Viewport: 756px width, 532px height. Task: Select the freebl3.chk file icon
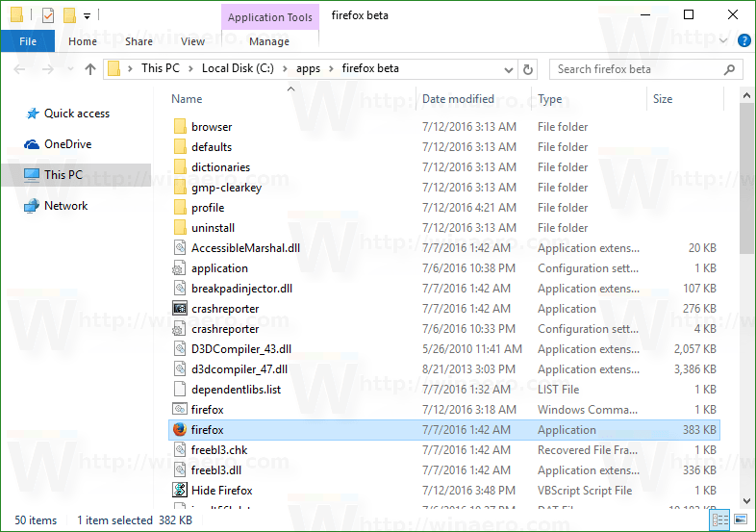[x=180, y=450]
